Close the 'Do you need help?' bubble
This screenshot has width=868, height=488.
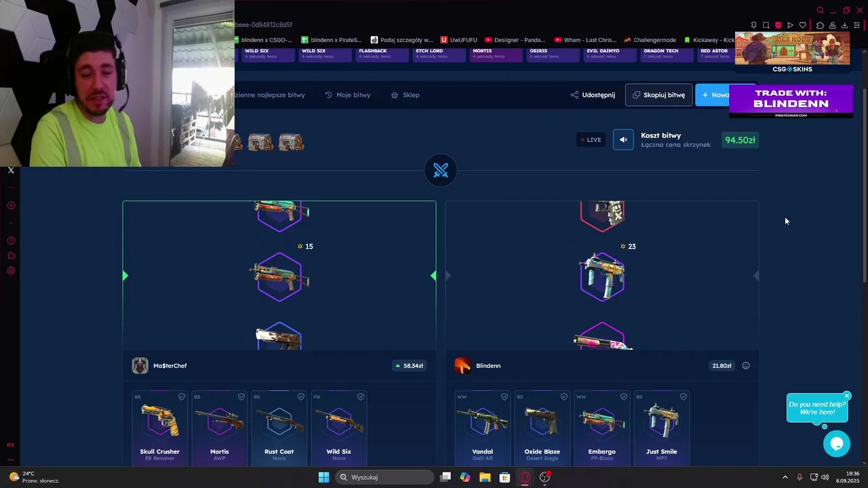pyautogui.click(x=847, y=396)
